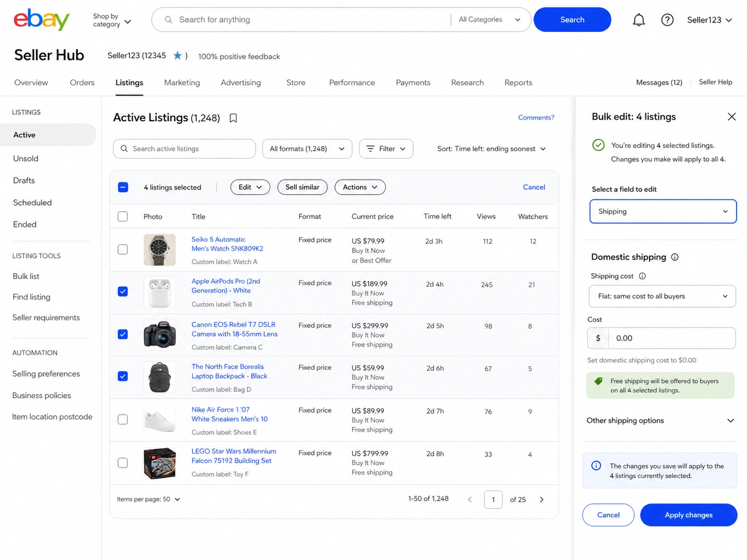Go to the previous page arrow
Image resolution: width=747 pixels, height=560 pixels.
[x=469, y=499]
